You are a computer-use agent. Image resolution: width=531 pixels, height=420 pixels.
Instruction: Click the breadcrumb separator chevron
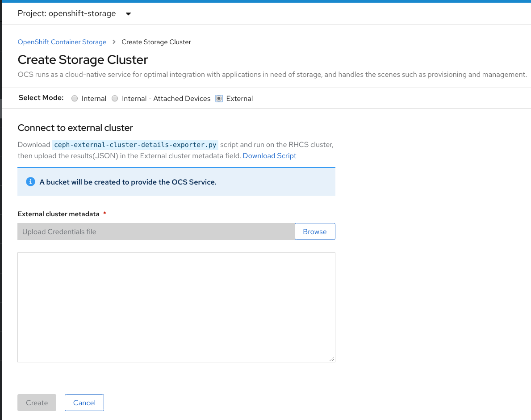pyautogui.click(x=114, y=42)
